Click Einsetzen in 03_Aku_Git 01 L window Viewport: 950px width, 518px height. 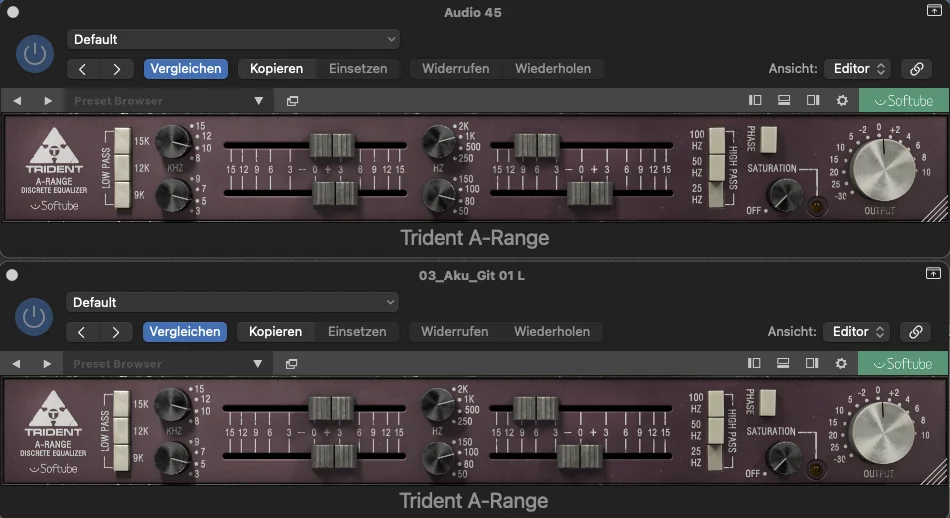click(x=357, y=332)
